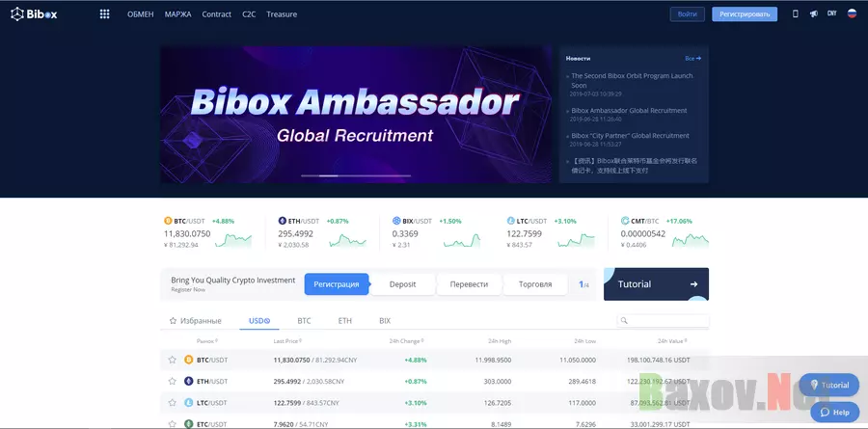Image resolution: width=868 pixels, height=429 pixels.
Task: Click the Перевести step button
Action: (469, 284)
